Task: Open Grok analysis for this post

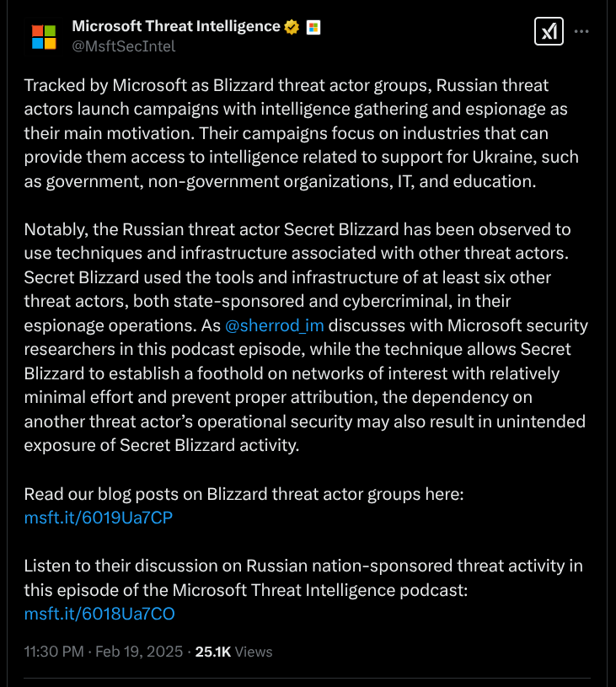Action: click(549, 33)
